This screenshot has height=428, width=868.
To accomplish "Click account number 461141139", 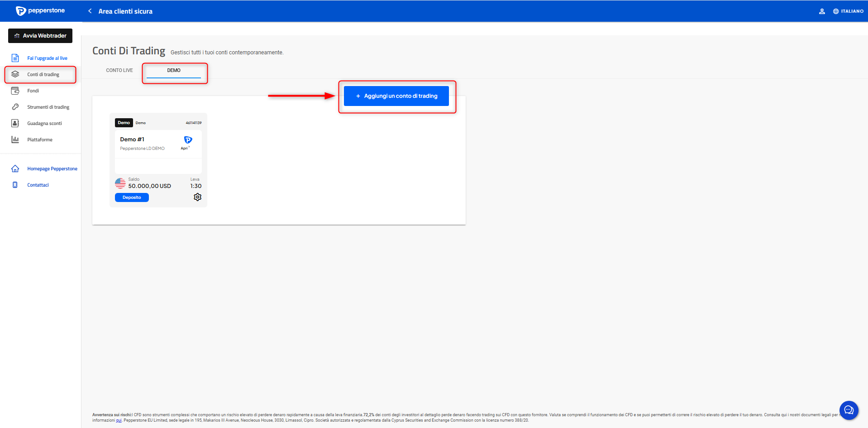I will point(194,123).
